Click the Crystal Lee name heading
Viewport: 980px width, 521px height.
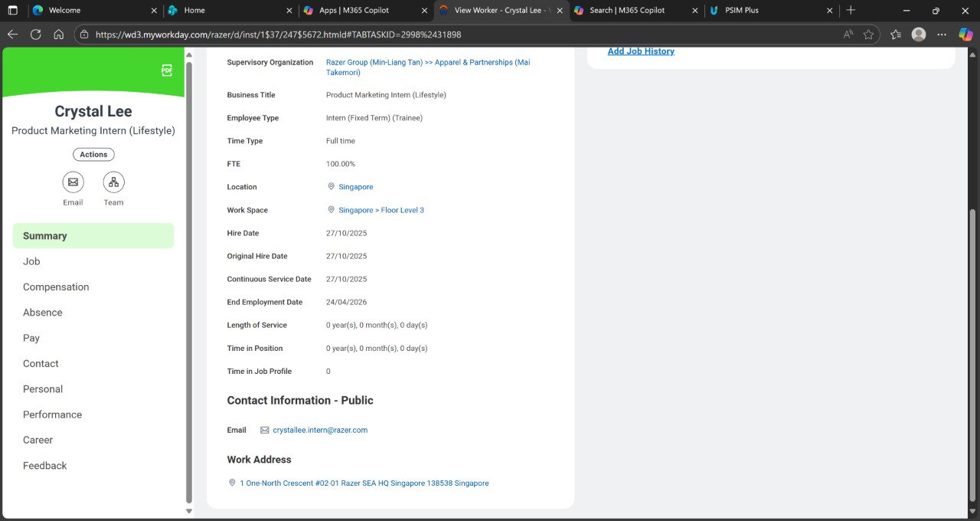click(x=93, y=112)
